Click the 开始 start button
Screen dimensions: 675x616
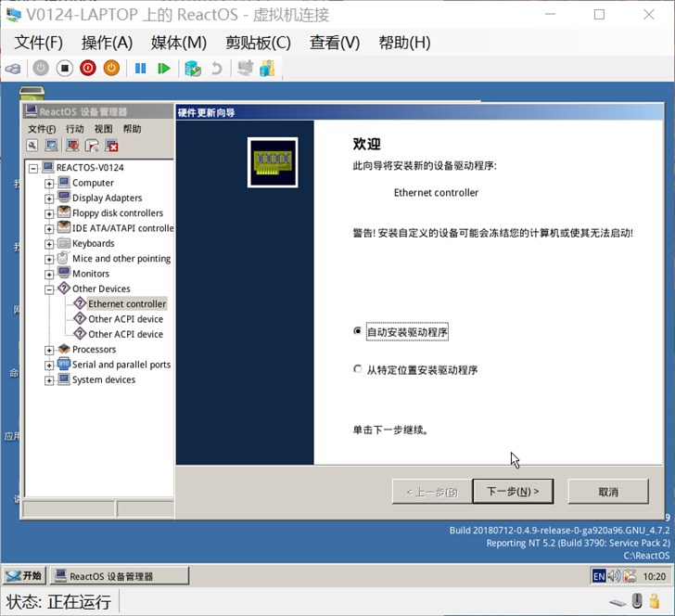point(24,575)
